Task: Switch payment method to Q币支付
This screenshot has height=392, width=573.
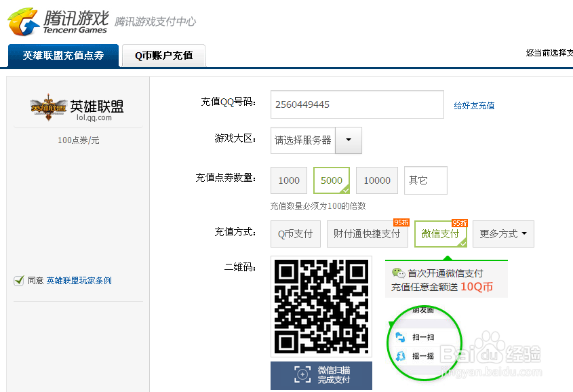Action: 295,234
